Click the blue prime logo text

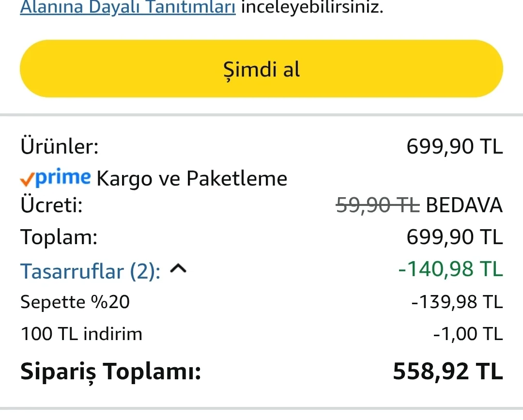[x=63, y=178]
